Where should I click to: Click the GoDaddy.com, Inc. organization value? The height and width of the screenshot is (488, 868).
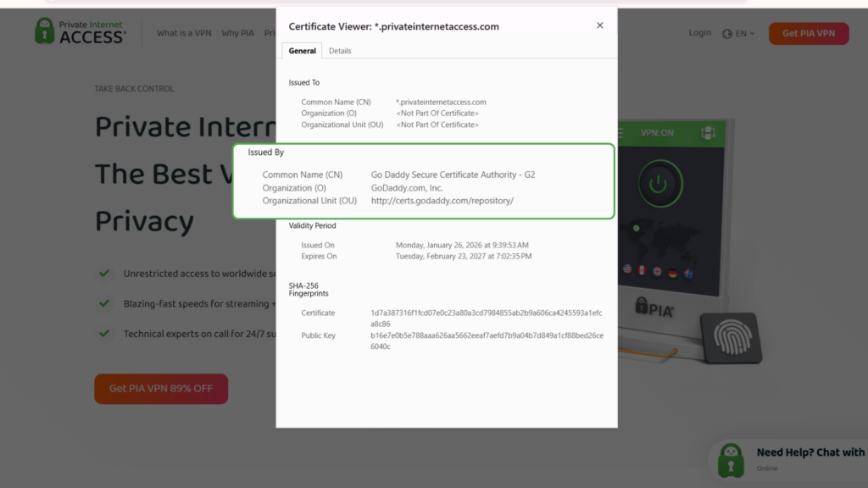click(x=407, y=188)
